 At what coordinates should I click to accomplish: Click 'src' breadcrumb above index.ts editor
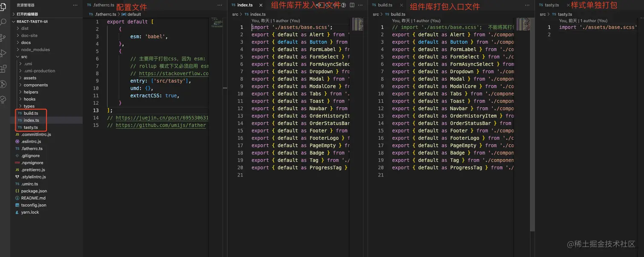235,14
